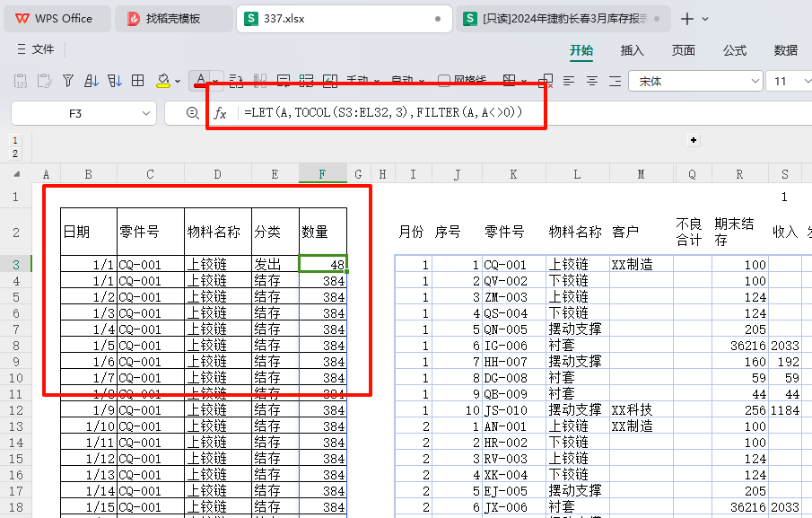Select row 3 header

tap(16, 265)
